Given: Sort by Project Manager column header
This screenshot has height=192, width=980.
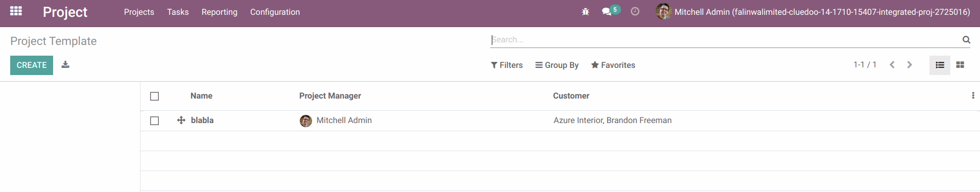Looking at the screenshot, I should tap(330, 96).
